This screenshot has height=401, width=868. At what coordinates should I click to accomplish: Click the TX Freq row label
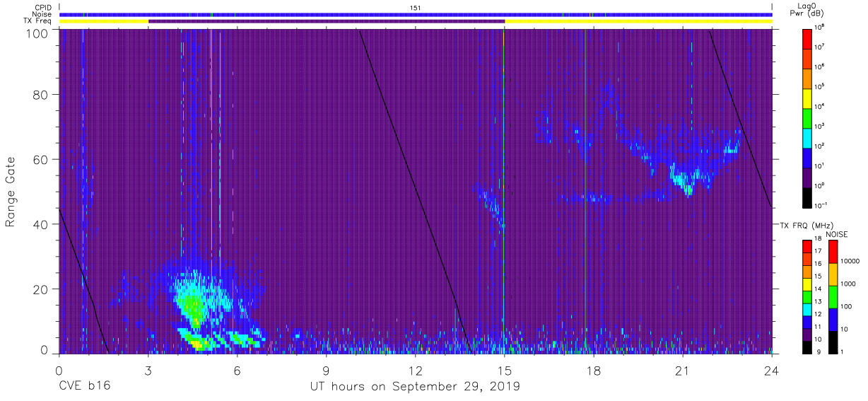pyautogui.click(x=39, y=21)
